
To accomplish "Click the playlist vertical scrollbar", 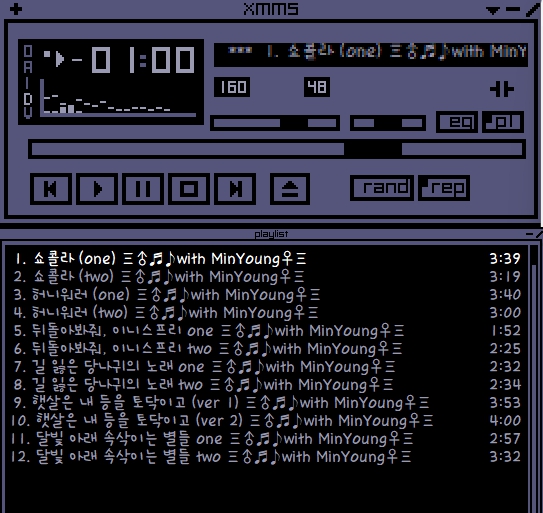I will (534, 379).
